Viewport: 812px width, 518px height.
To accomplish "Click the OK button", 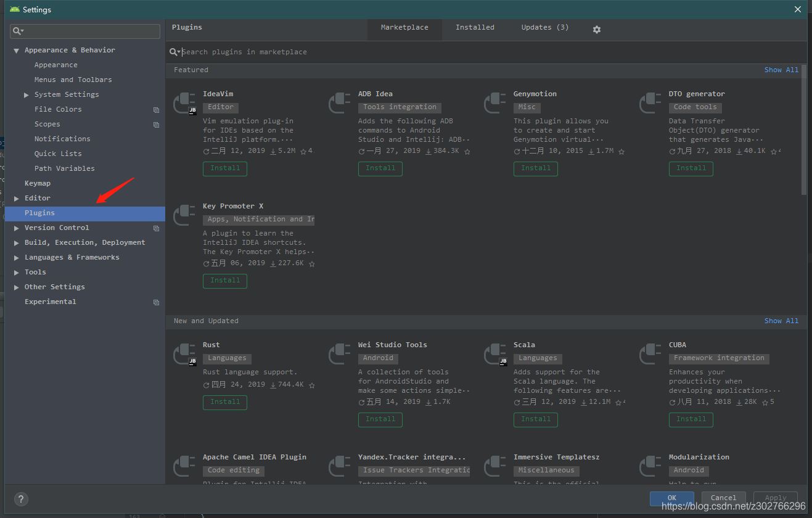I will [672, 498].
